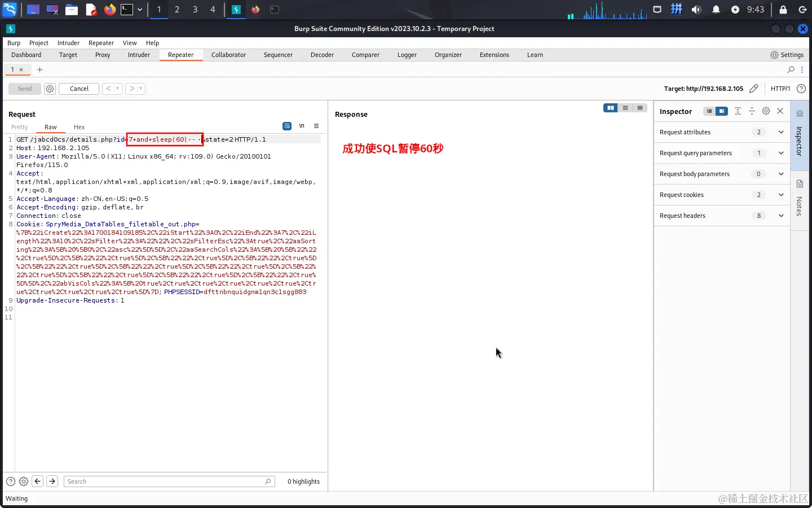Open the history forward dropdown arrow
Viewport: 812px width, 508px height.
(141, 89)
